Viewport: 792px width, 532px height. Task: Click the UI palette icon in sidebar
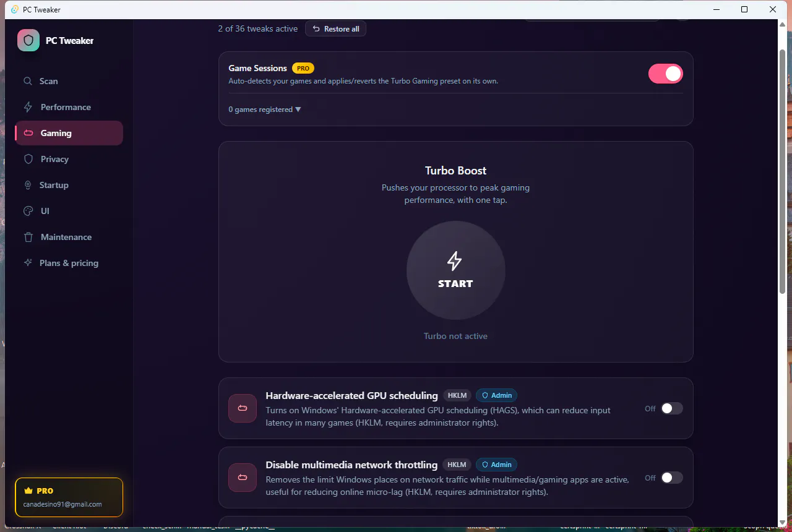(x=28, y=211)
